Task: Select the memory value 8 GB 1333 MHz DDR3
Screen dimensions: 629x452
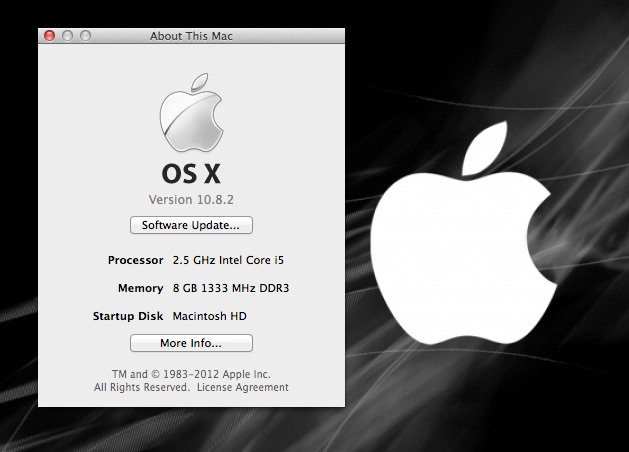Action: [x=231, y=288]
